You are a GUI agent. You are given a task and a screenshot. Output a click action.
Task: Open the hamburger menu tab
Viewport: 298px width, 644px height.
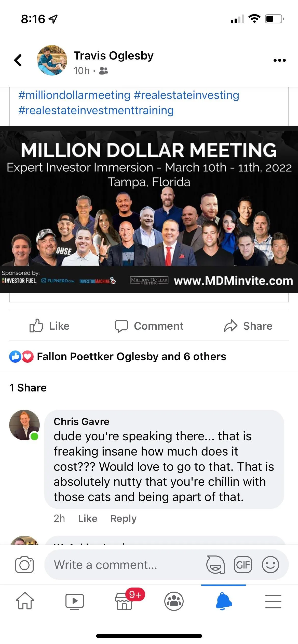[x=273, y=601]
